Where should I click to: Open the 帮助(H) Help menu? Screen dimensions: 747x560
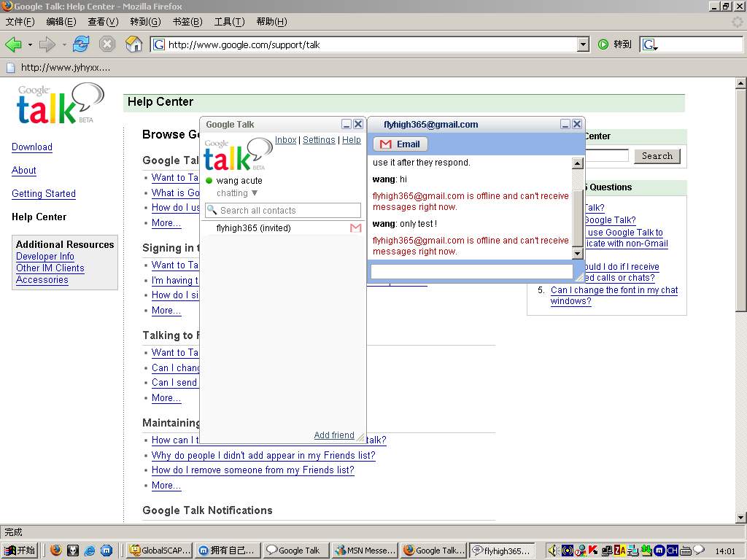[x=272, y=21]
